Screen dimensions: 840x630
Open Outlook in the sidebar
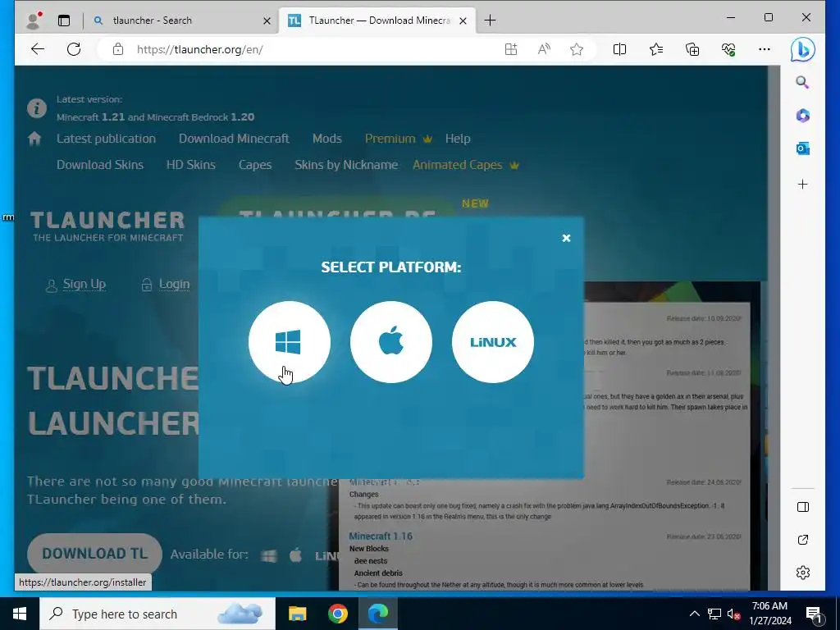[x=802, y=148]
